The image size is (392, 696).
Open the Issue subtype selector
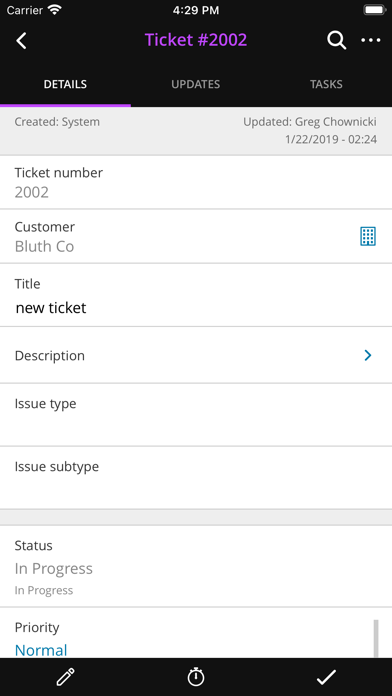coord(196,478)
